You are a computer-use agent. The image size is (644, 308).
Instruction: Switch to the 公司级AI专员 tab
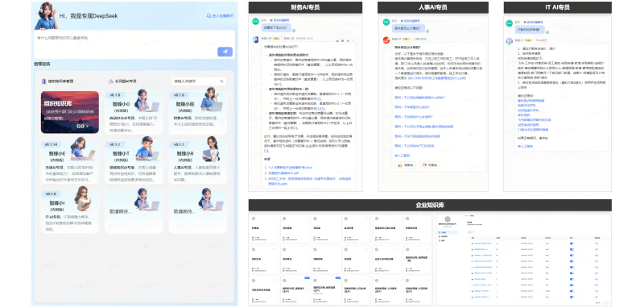tap(122, 81)
